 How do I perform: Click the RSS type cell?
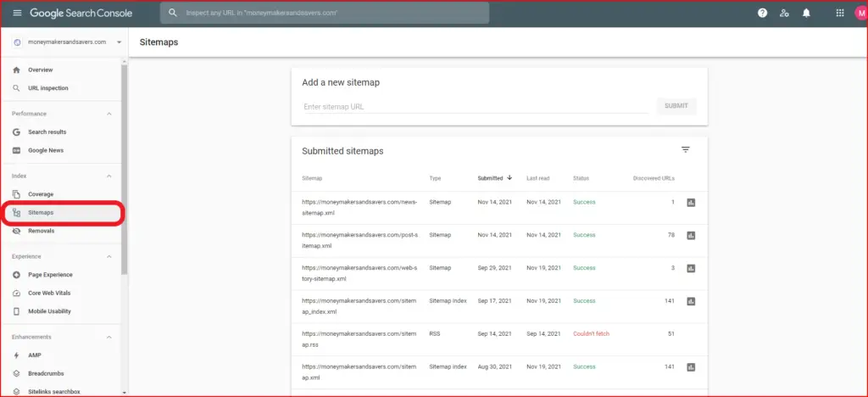[x=435, y=334]
